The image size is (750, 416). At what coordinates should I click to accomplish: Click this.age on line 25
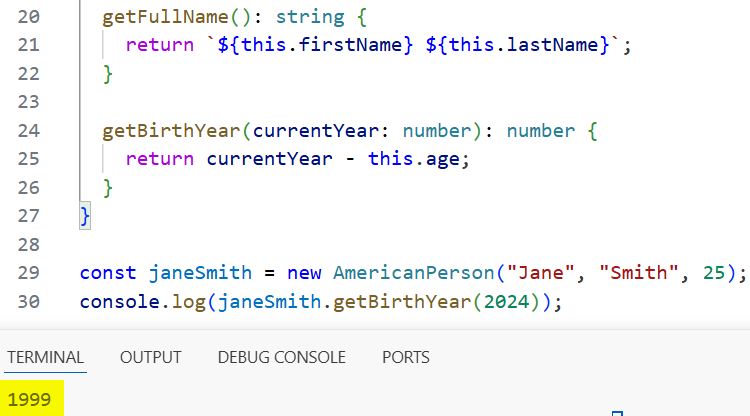pyautogui.click(x=414, y=159)
